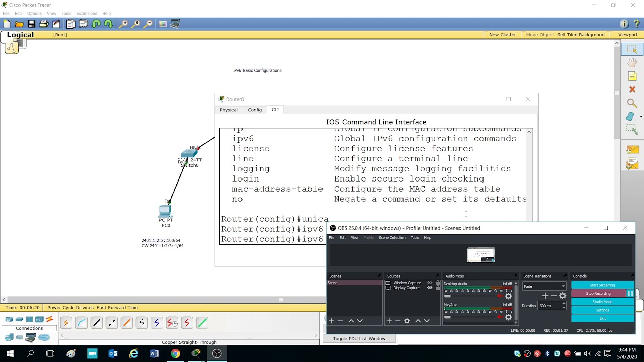The width and height of the screenshot is (644, 362).
Task: Click the Zoom Out magnifier icon
Action: pos(149,24)
